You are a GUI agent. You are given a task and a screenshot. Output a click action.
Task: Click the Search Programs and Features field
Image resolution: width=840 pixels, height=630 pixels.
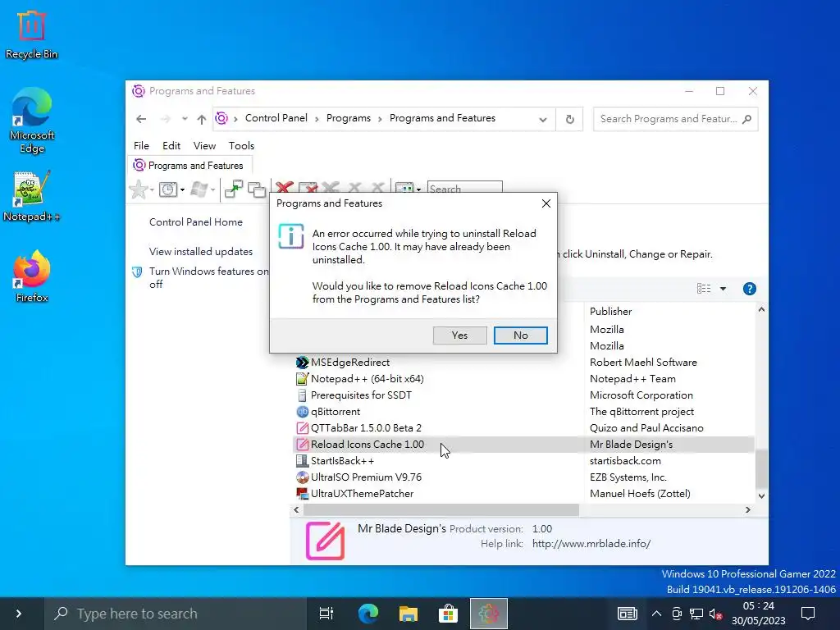[675, 119]
